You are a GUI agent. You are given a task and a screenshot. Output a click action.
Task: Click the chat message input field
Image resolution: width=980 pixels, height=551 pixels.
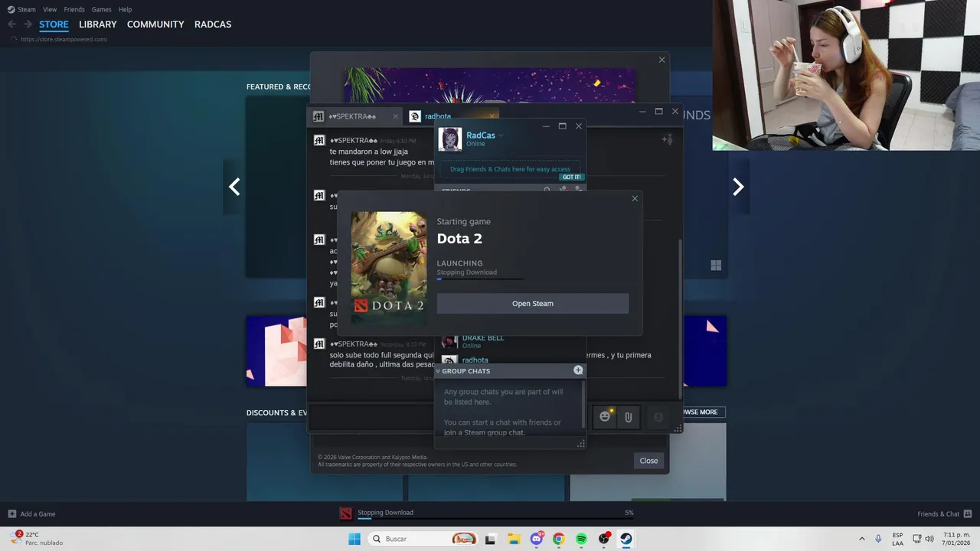point(371,417)
